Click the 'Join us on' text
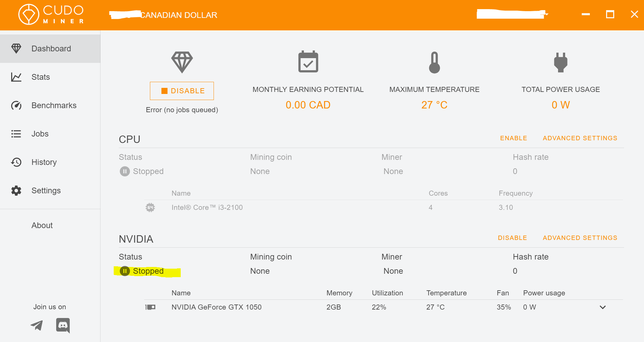 (50, 307)
